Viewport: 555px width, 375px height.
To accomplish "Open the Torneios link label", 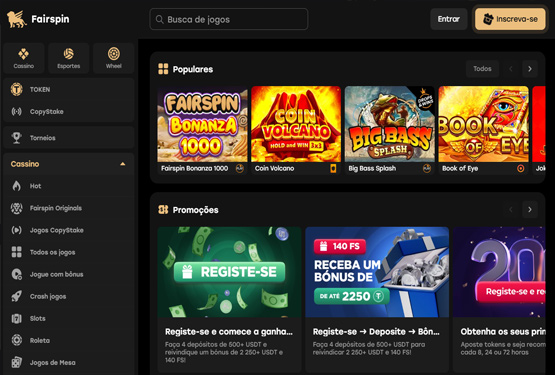I will 42,138.
